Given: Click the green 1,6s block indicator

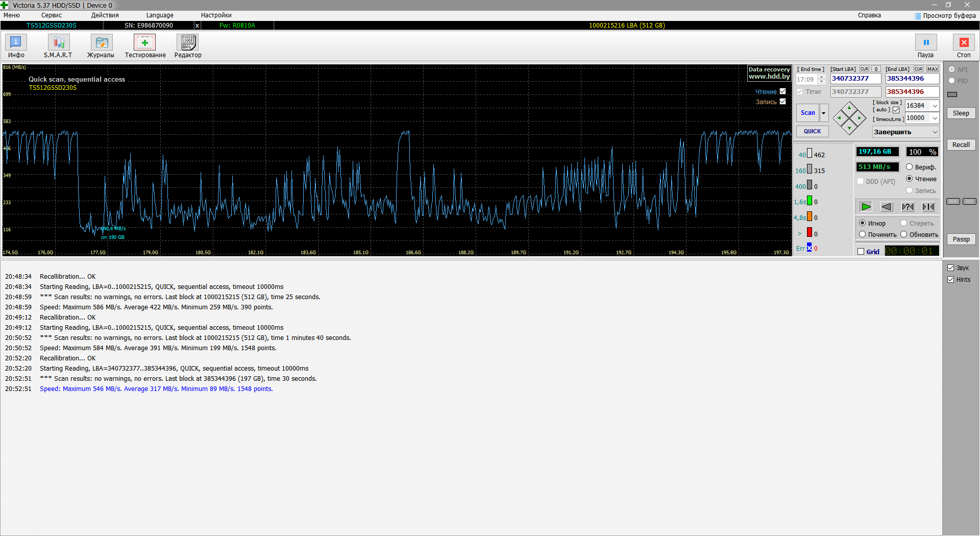Looking at the screenshot, I should tap(810, 201).
